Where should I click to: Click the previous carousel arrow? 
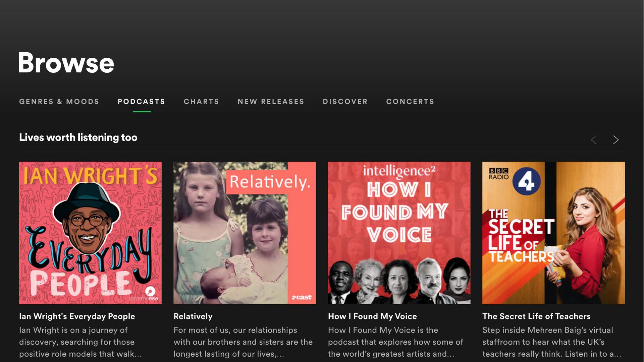click(593, 140)
